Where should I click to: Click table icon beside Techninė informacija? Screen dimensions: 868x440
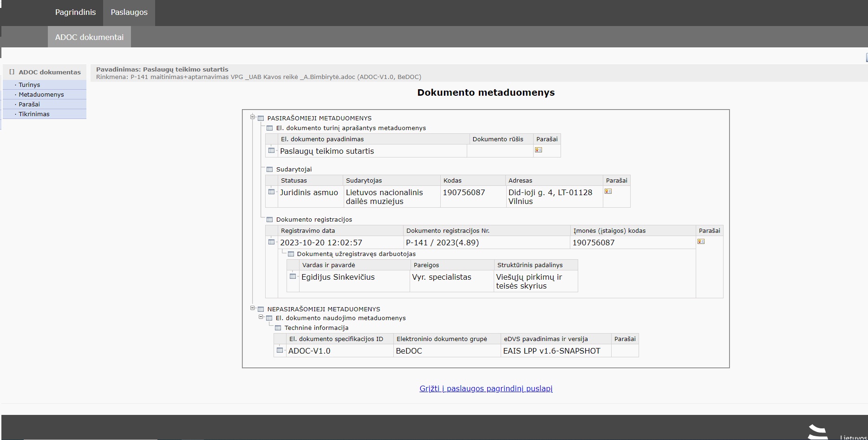pyautogui.click(x=278, y=328)
